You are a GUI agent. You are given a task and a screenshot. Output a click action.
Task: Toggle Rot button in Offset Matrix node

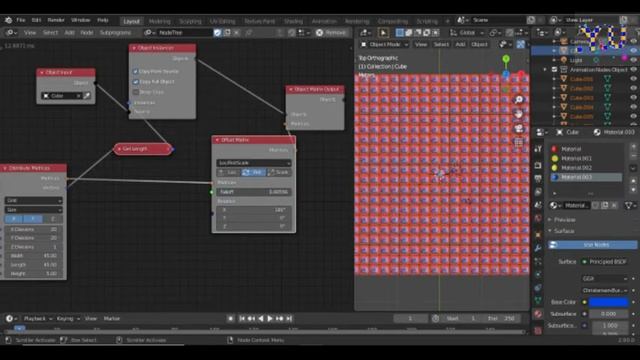(x=253, y=173)
